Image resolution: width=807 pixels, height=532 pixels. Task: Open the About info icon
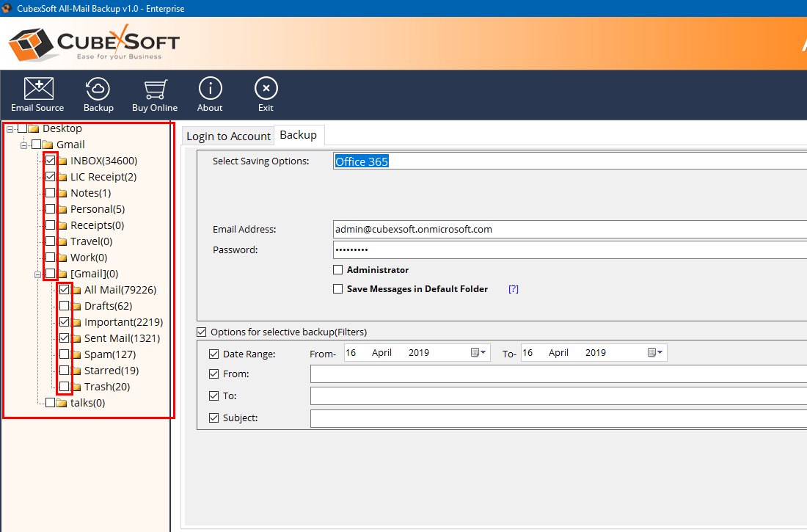coord(210,89)
